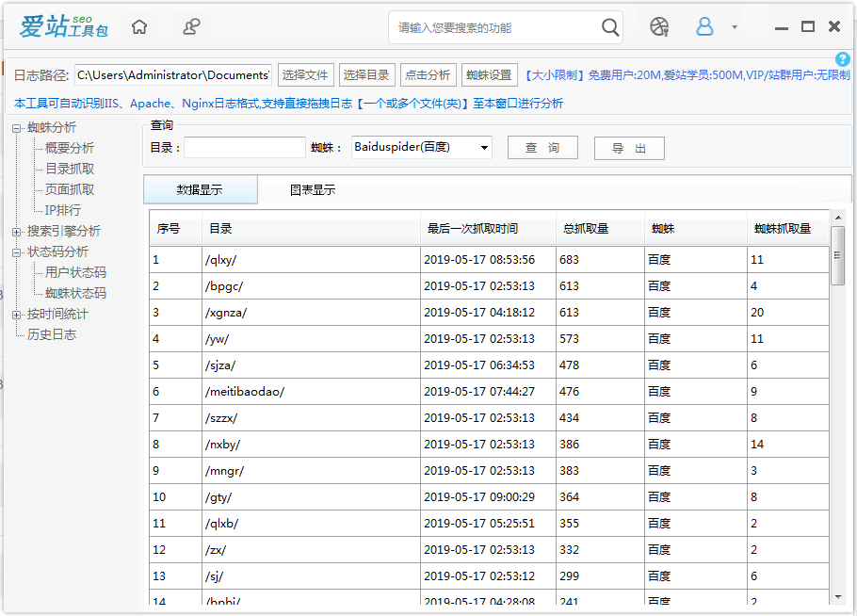Select the /sjza/ directory cell
Screen dimensions: 857x616
(311, 365)
